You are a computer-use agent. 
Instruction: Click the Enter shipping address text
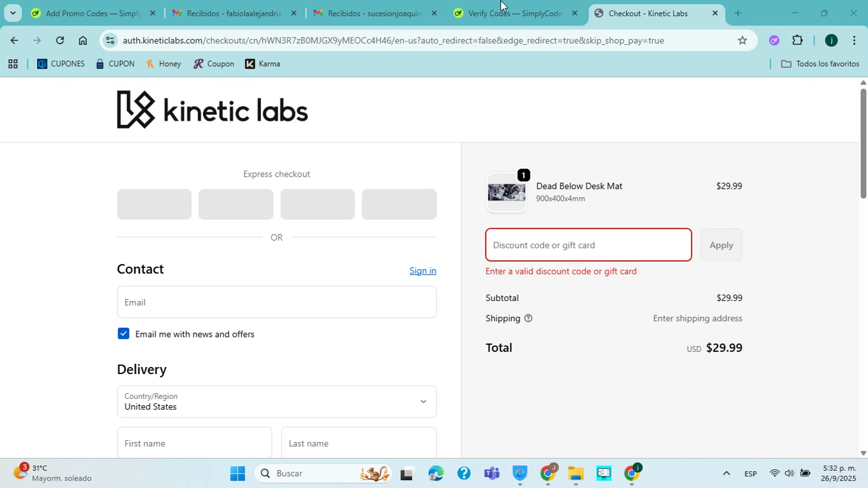point(697,318)
